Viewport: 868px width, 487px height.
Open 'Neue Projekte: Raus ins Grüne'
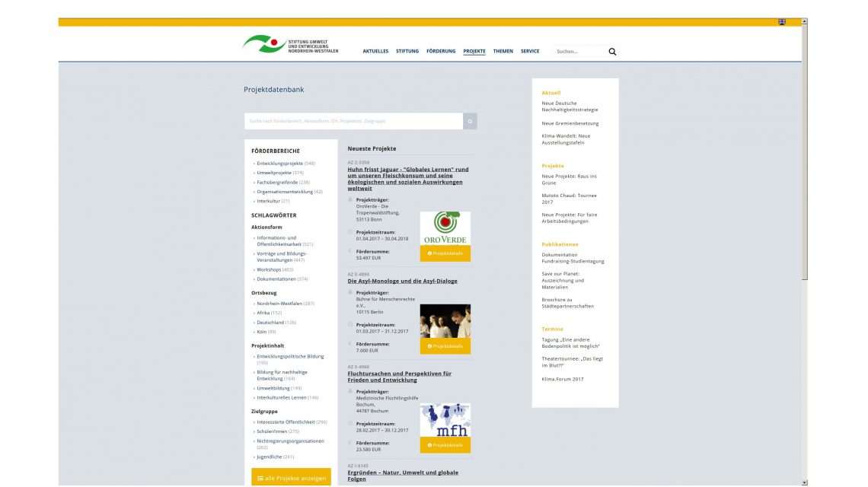[x=569, y=180]
